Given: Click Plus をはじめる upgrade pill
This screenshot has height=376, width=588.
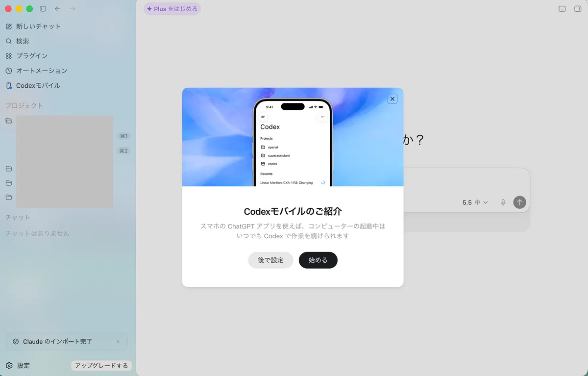Looking at the screenshot, I should tap(172, 9).
